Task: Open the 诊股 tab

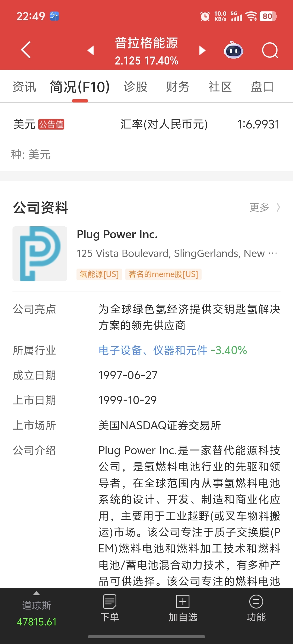Action: [136, 87]
